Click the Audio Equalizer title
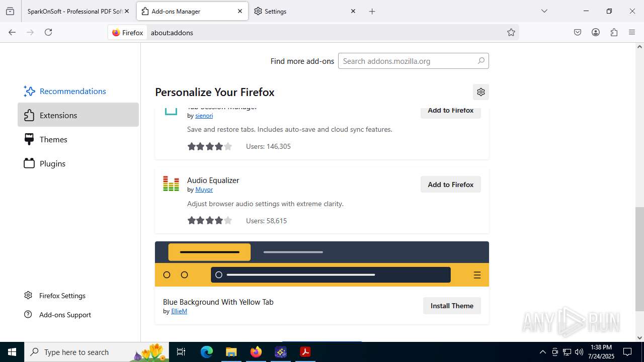The width and height of the screenshot is (644, 362). pyautogui.click(x=213, y=180)
